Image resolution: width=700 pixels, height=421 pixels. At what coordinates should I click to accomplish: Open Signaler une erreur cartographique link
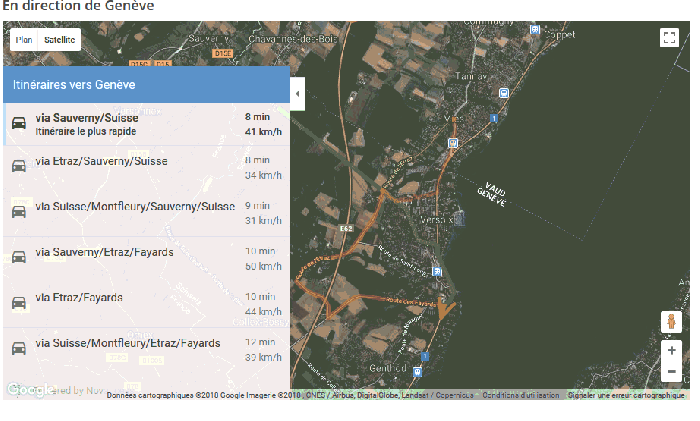click(626, 395)
